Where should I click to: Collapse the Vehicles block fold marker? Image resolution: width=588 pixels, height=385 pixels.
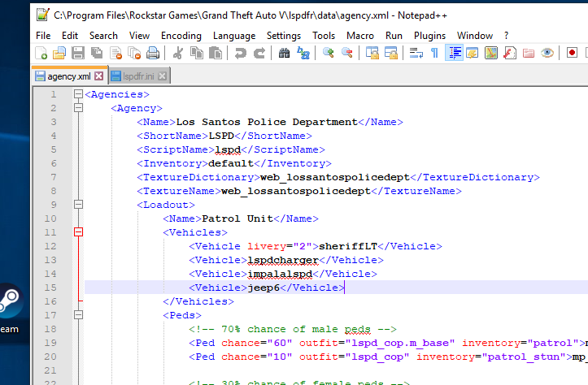79,232
